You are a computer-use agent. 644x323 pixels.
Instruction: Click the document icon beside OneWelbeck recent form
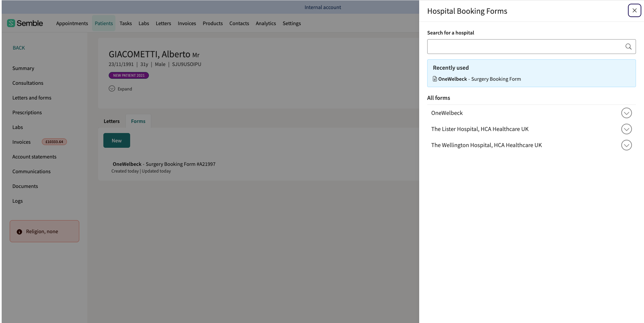coord(435,79)
